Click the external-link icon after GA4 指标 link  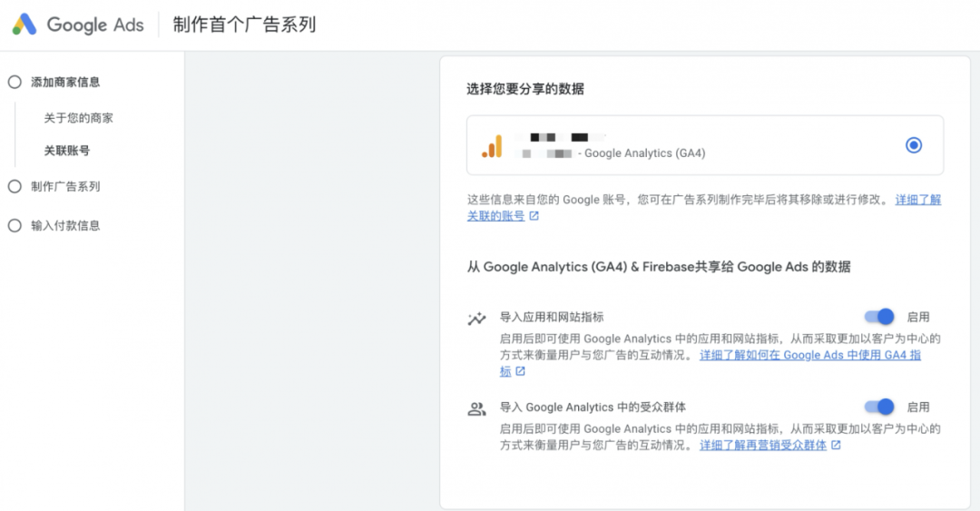[520, 371]
